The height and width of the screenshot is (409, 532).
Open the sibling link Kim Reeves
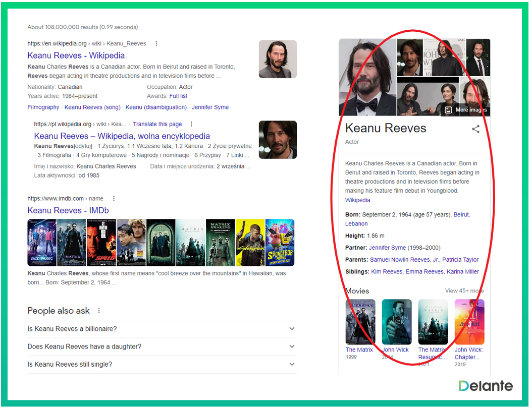coord(387,272)
